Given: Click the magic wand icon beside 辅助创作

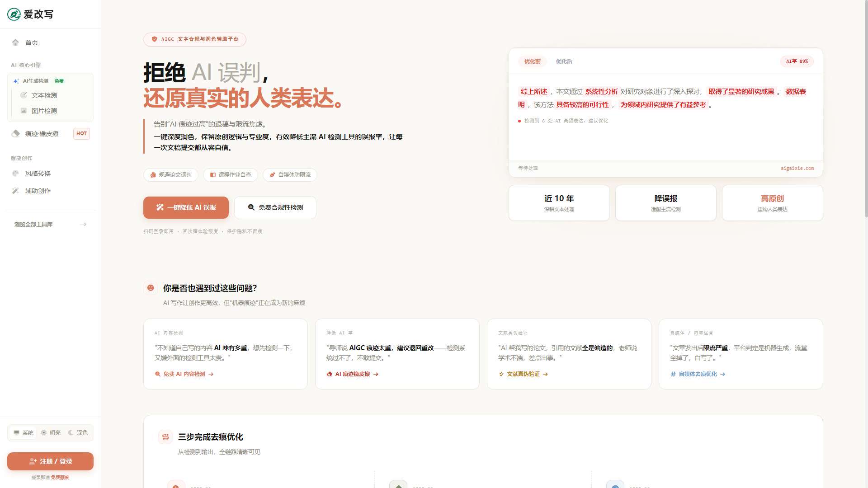Looking at the screenshot, I should (16, 191).
